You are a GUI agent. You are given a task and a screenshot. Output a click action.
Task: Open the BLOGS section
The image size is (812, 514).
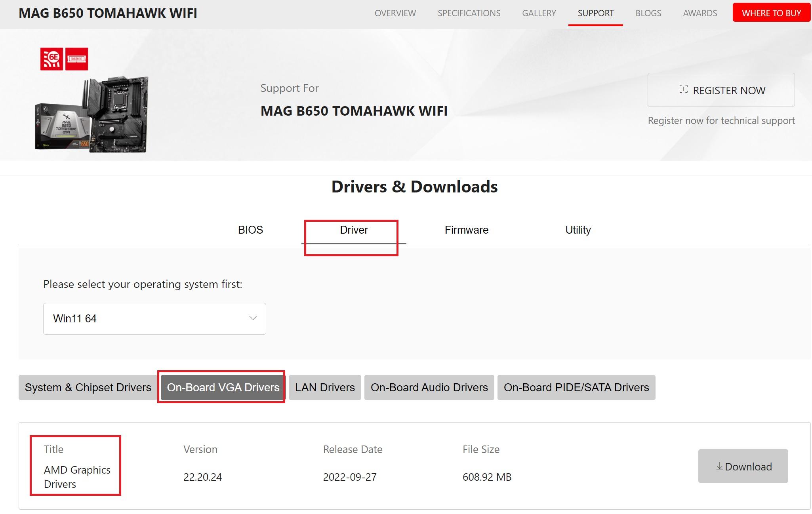(x=648, y=13)
